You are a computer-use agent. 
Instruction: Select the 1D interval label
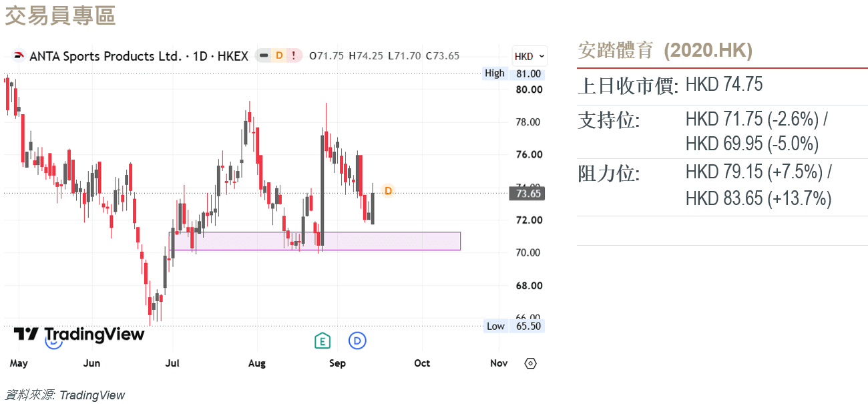(200, 56)
